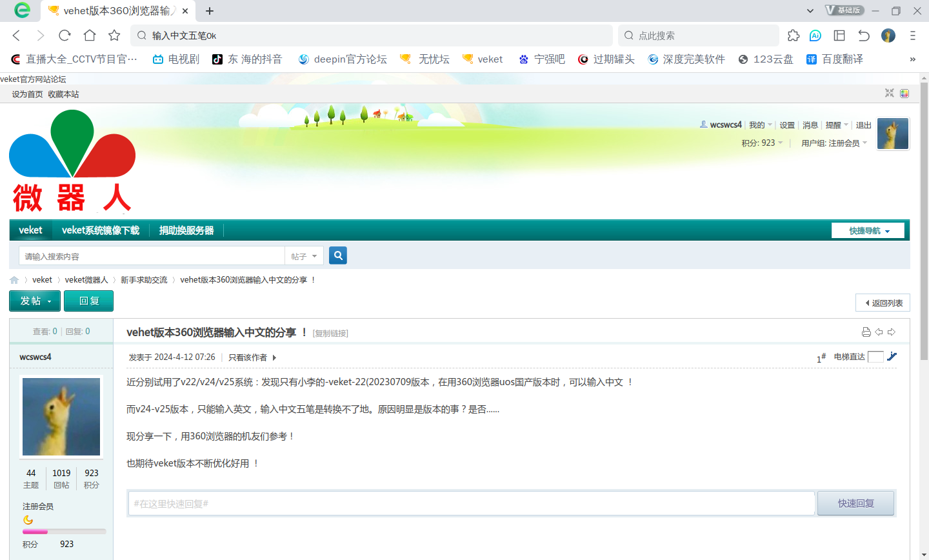Screen dimensions: 929x560
Task: Click the elevator jump wrench icon
Action: click(x=892, y=356)
